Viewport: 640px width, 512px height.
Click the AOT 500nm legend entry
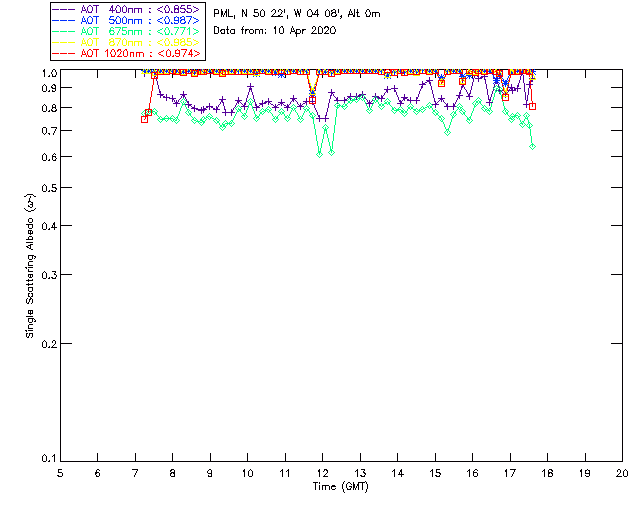coord(126,20)
